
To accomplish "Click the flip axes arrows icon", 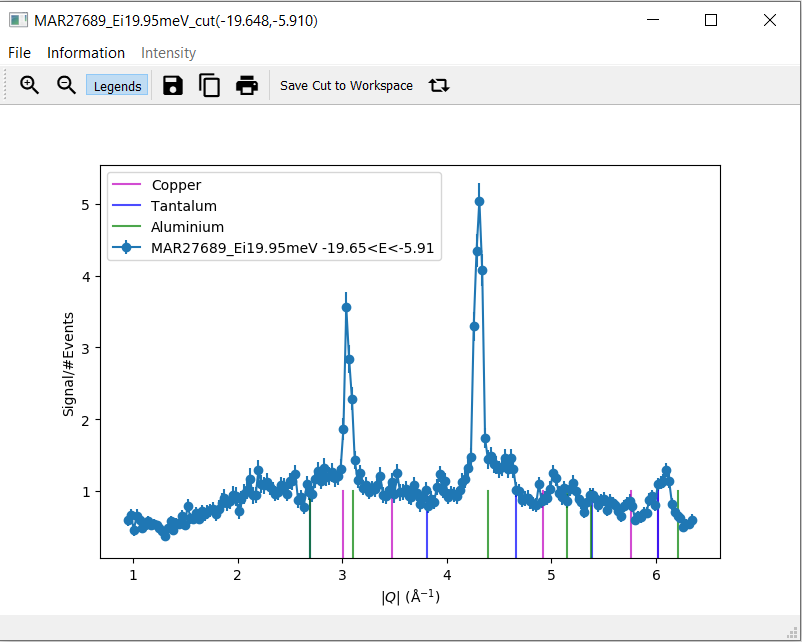I will pos(439,86).
